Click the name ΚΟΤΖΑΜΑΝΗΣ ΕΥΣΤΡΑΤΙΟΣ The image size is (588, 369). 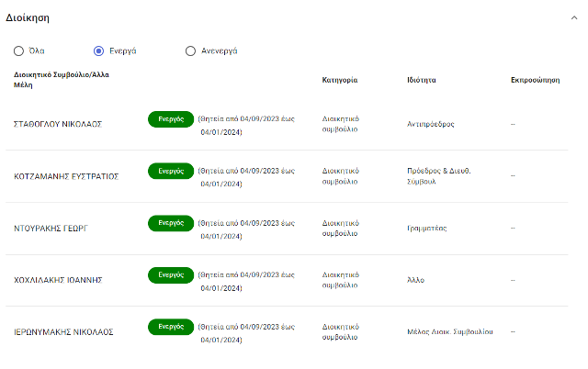pos(66,176)
